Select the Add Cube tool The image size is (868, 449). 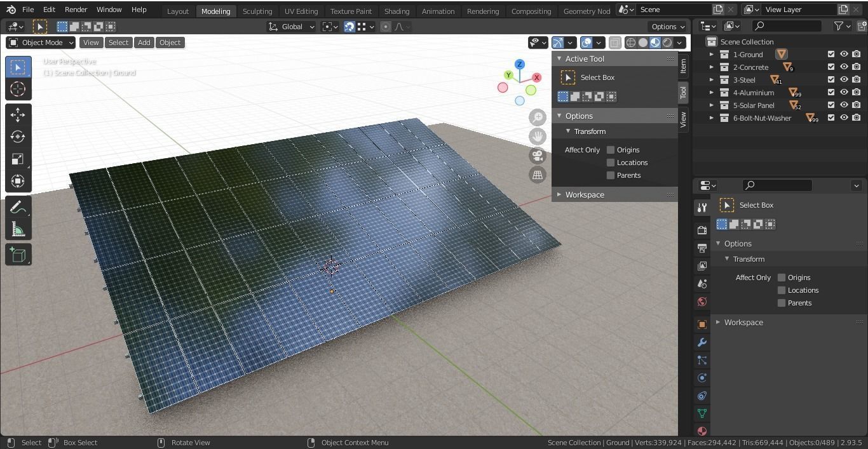point(18,255)
